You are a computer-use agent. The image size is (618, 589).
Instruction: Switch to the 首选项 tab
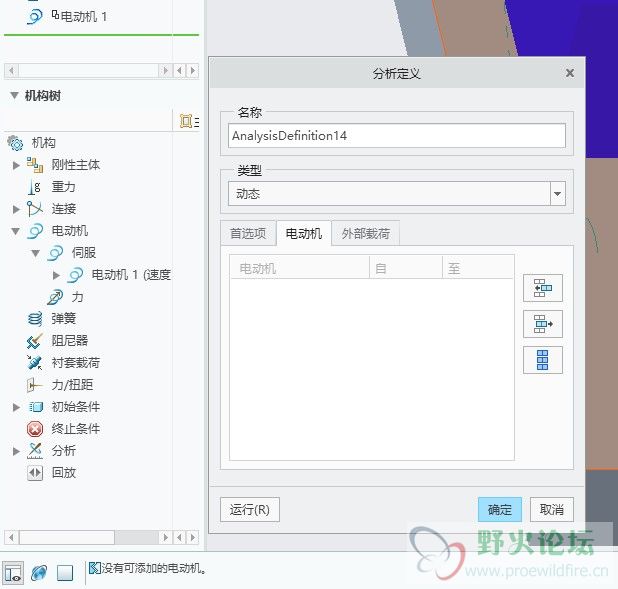coord(248,234)
